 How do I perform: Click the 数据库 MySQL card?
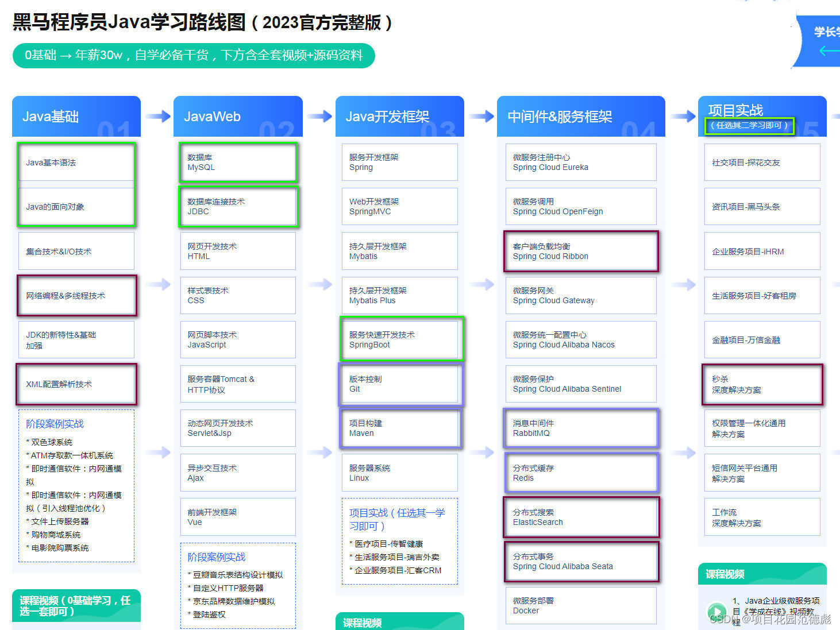point(238,163)
